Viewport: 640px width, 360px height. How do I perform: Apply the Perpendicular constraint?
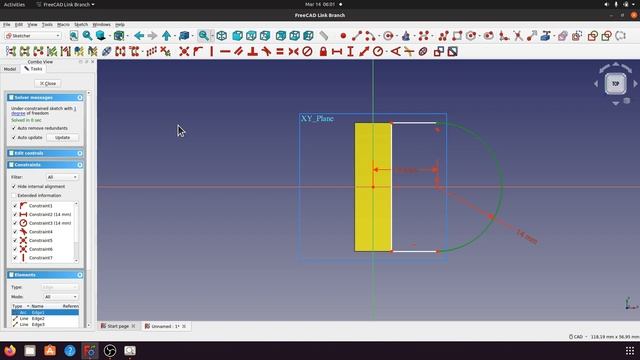253,52
